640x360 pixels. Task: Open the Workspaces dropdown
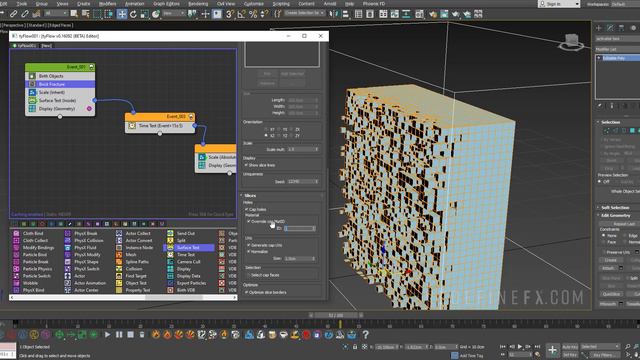624,4
